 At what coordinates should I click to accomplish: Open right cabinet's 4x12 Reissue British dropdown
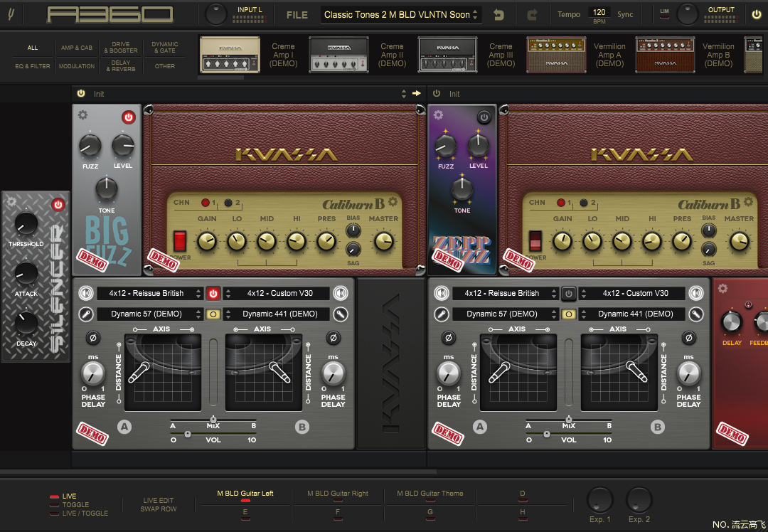point(506,293)
